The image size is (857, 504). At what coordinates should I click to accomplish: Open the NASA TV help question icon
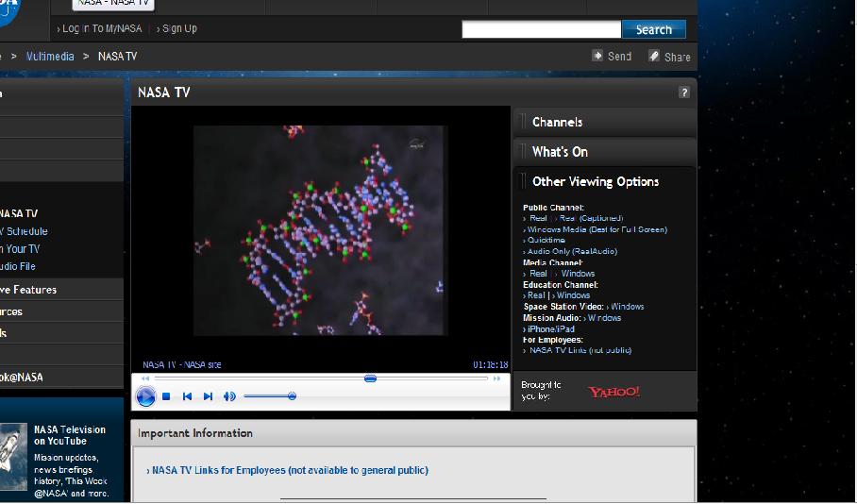coord(683,92)
